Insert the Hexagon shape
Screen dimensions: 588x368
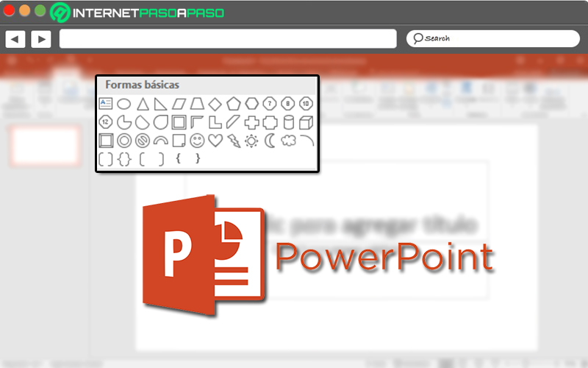(x=251, y=104)
